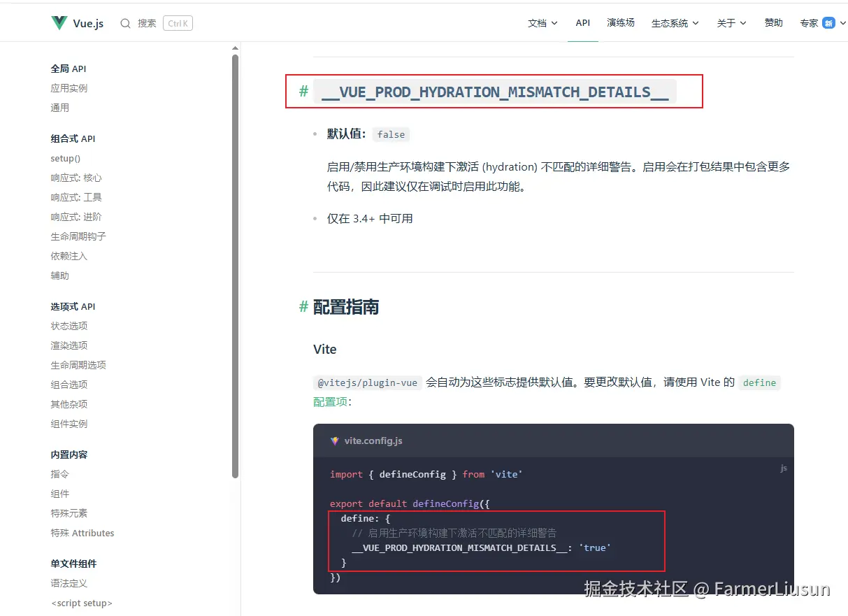The image size is (848, 616).
Task: Click the 'true' value in the code
Action: tap(595, 547)
